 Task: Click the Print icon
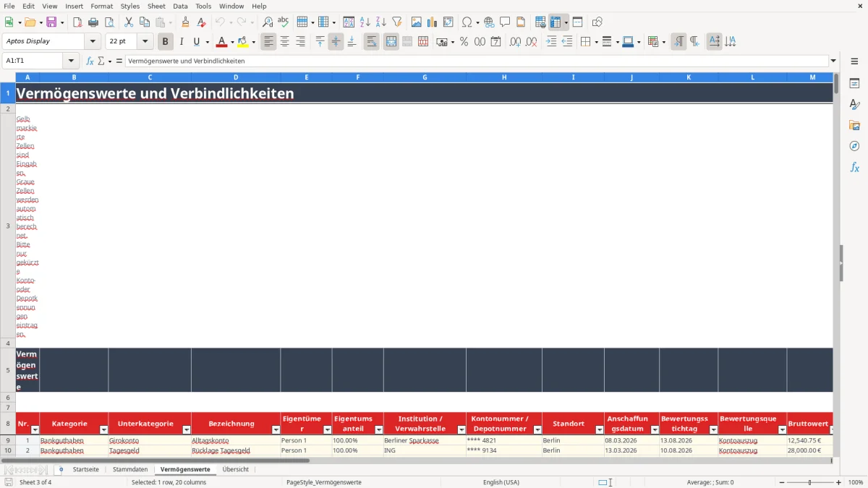point(93,22)
